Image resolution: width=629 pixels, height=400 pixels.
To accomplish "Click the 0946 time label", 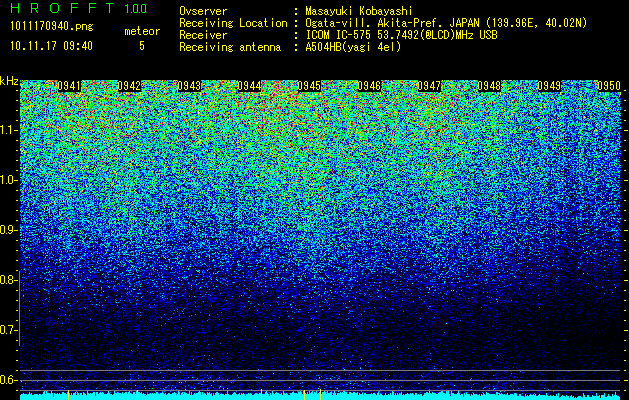I will click(369, 86).
